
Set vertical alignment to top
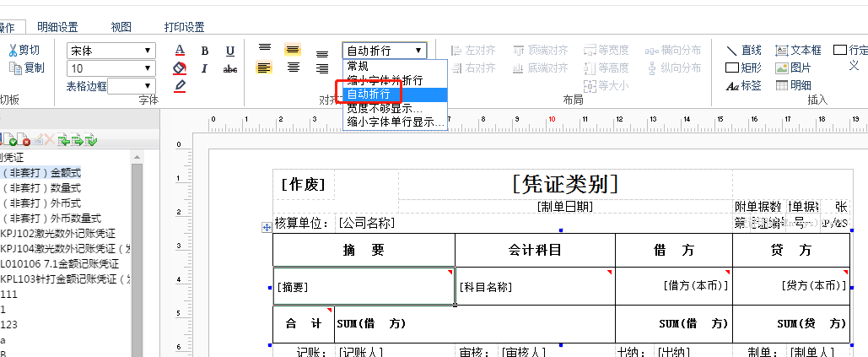click(265, 47)
